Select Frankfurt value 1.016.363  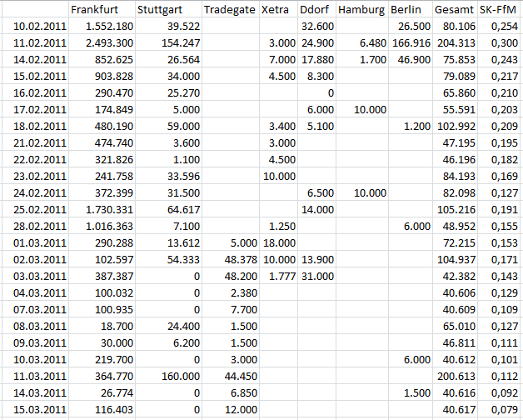click(102, 226)
